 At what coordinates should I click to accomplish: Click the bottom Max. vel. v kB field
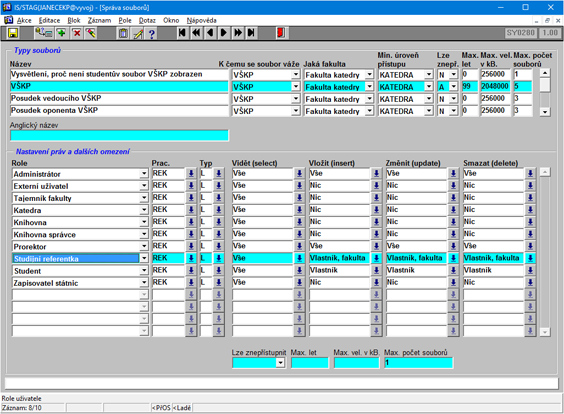click(x=356, y=363)
